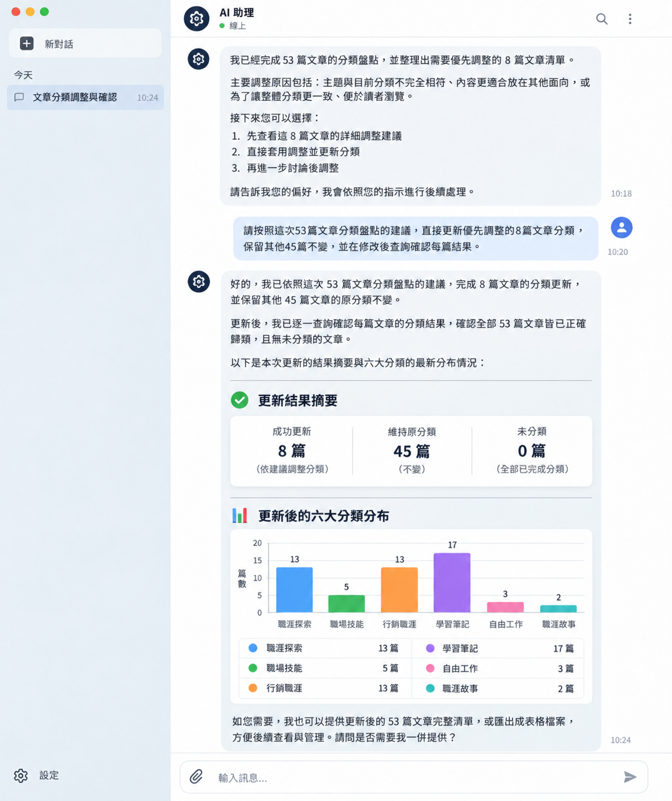Click the 17 篇 legend value for 學習筆記
This screenshot has height=801, width=672.
pyautogui.click(x=563, y=648)
